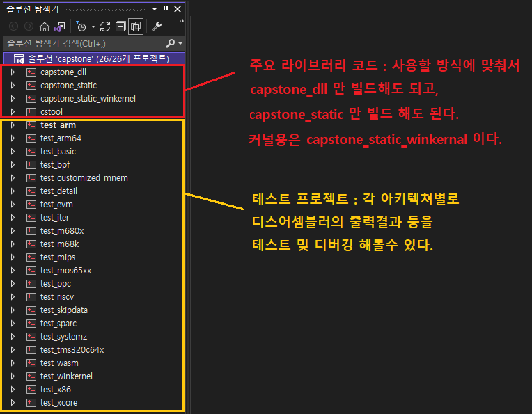Screen dimensions: 532x414
Task: Click the cstool project icon
Action: (31, 112)
